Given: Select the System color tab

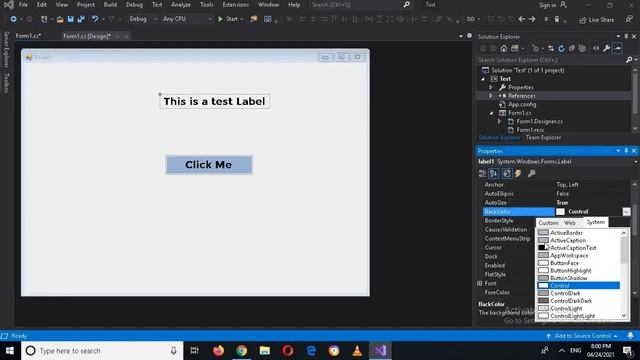Looking at the screenshot, I should click(x=596, y=222).
